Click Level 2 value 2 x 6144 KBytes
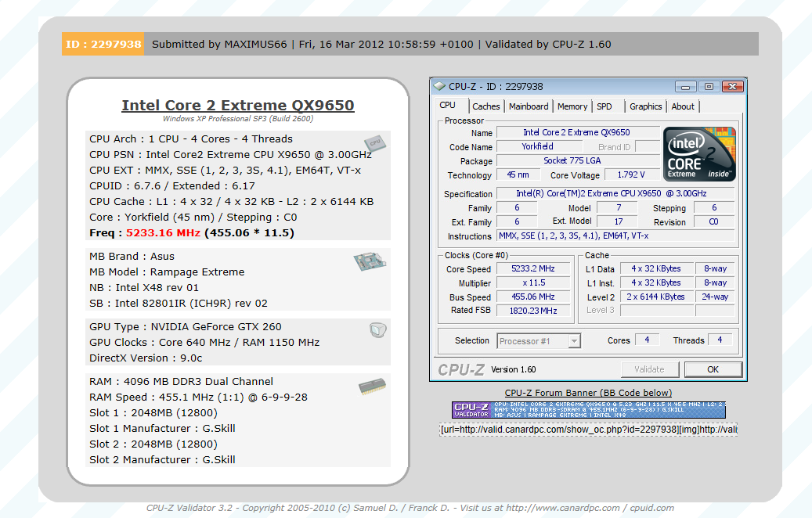 click(656, 297)
